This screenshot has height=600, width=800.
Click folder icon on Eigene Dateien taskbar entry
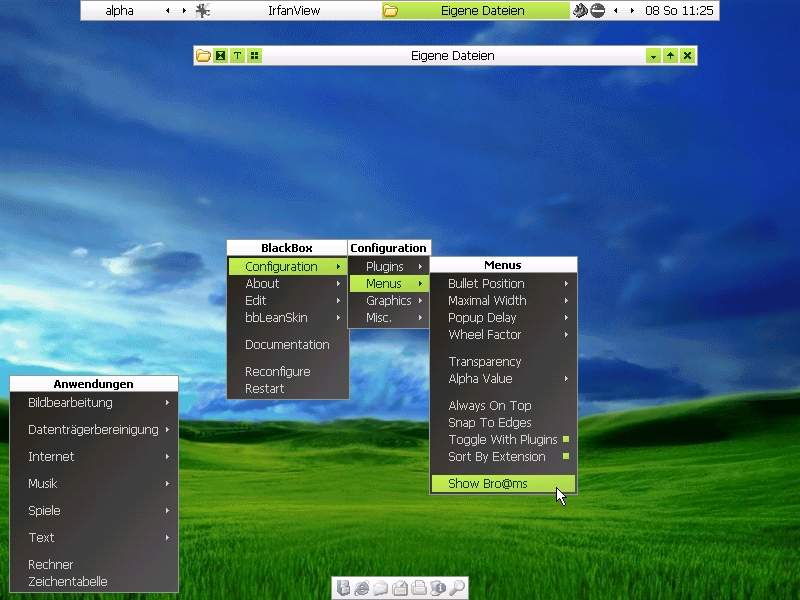[390, 10]
